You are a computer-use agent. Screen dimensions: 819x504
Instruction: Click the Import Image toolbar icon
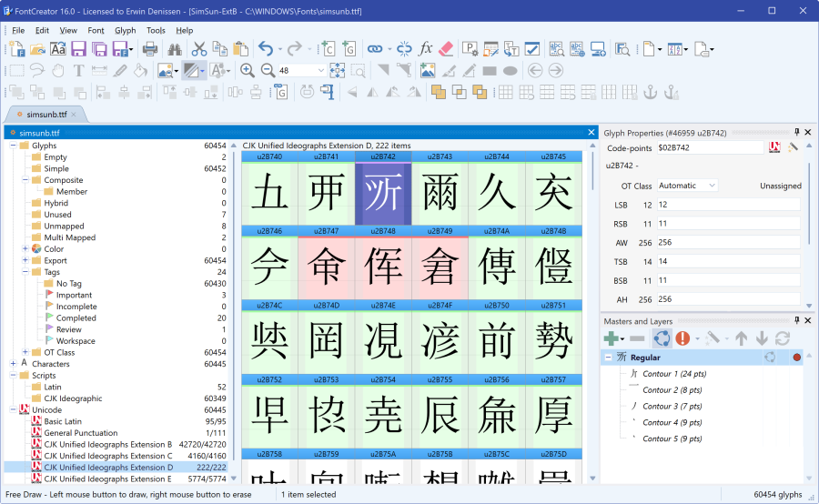(428, 71)
